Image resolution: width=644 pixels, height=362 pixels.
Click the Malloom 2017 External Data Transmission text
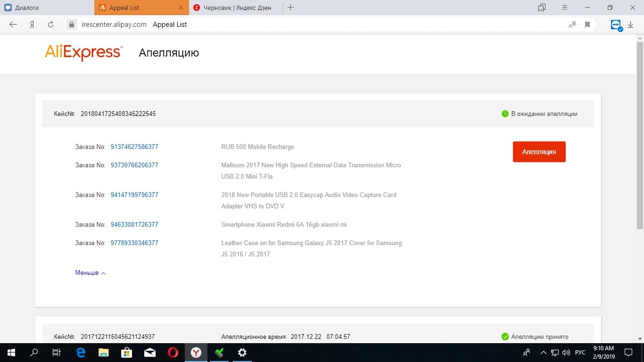pos(311,171)
